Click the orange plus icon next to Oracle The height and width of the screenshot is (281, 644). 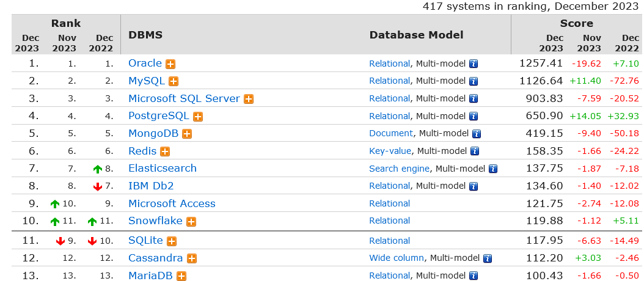[170, 64]
